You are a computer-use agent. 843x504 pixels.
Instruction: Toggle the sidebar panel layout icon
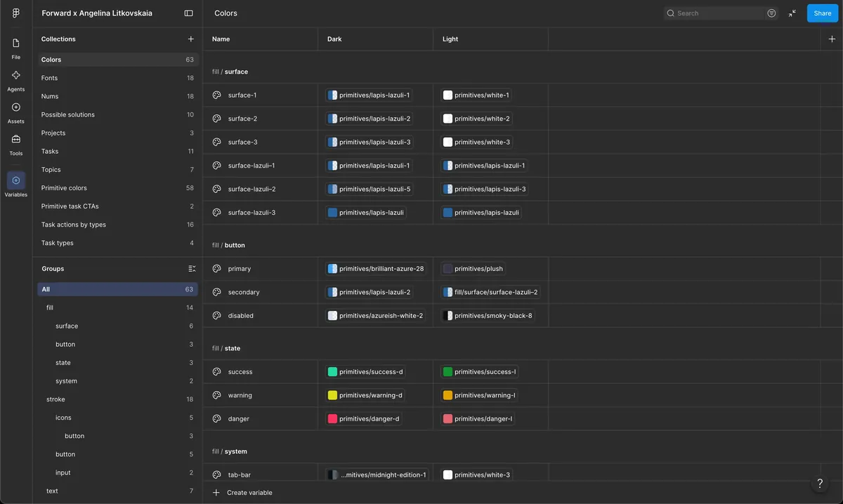point(188,13)
